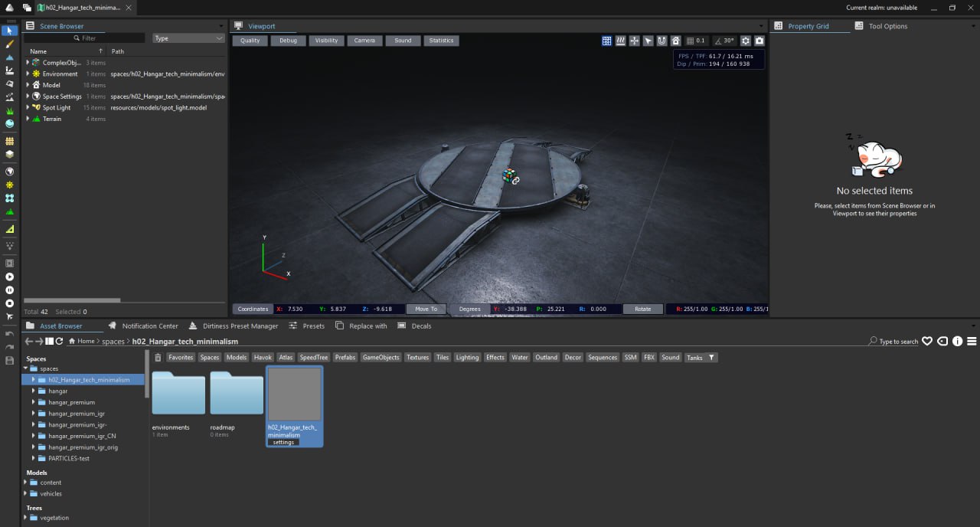Expand the Spot Light tree node
The width and height of the screenshot is (980, 527).
click(x=28, y=108)
